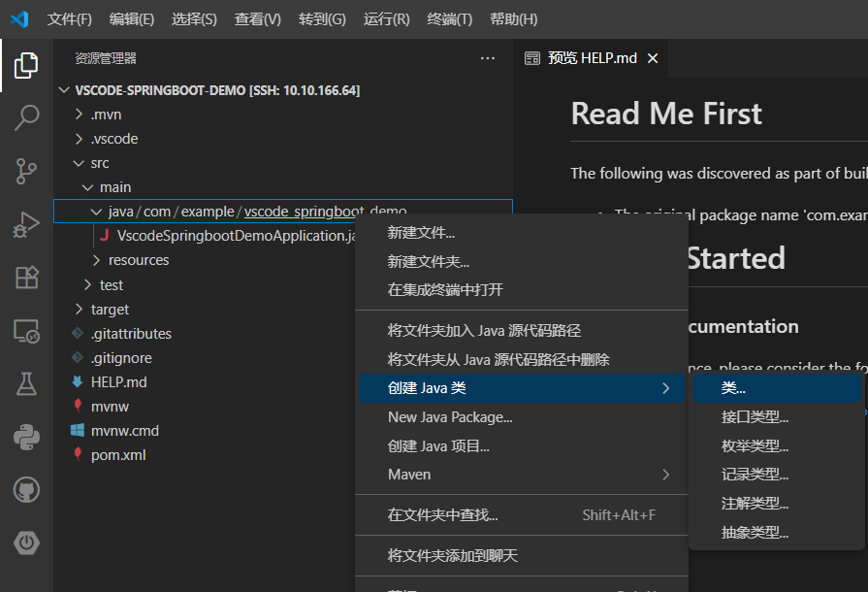Expand the target folder

[x=79, y=309]
